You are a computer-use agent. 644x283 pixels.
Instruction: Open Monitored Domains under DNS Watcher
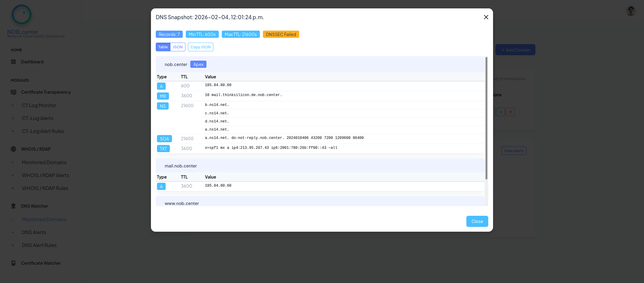coord(44,219)
